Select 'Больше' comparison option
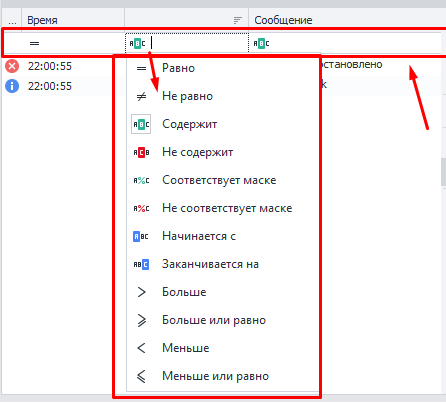The width and height of the screenshot is (446, 403). [223, 292]
